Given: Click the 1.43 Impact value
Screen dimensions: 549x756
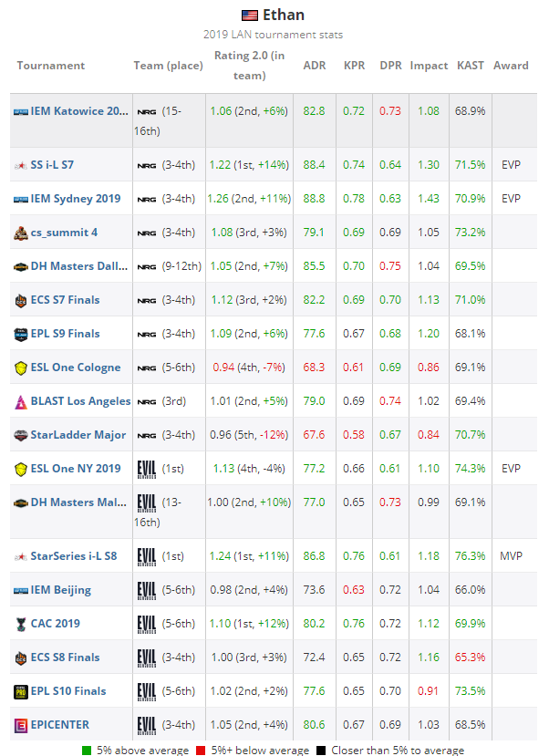Looking at the screenshot, I should pos(429,199).
